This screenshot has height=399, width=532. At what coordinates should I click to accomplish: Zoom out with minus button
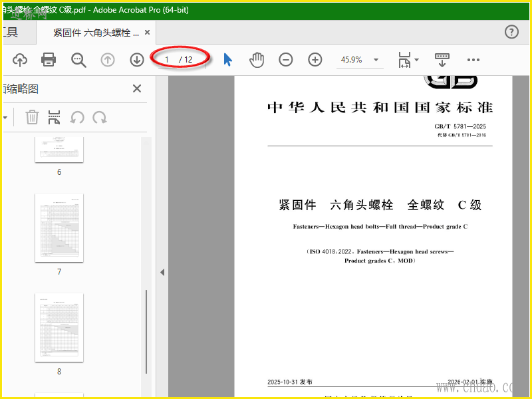pos(286,60)
